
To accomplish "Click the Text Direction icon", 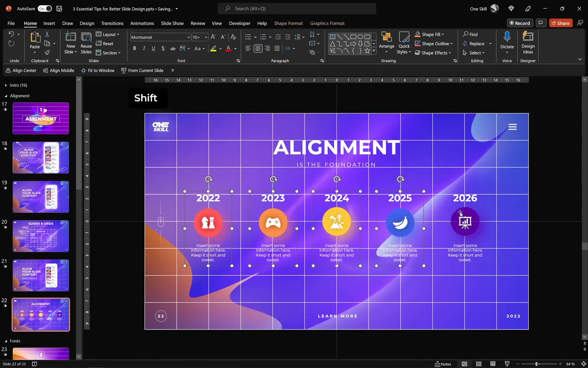I will pyautogui.click(x=312, y=34).
